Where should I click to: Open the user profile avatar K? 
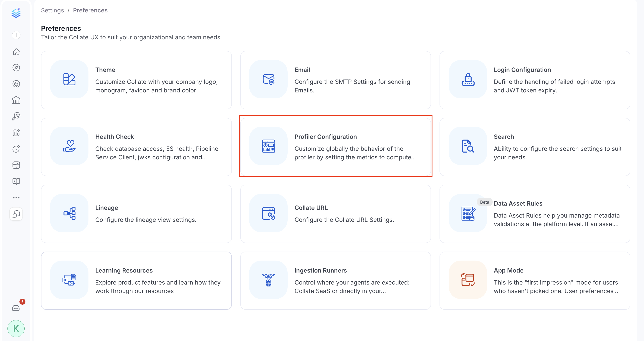16,328
